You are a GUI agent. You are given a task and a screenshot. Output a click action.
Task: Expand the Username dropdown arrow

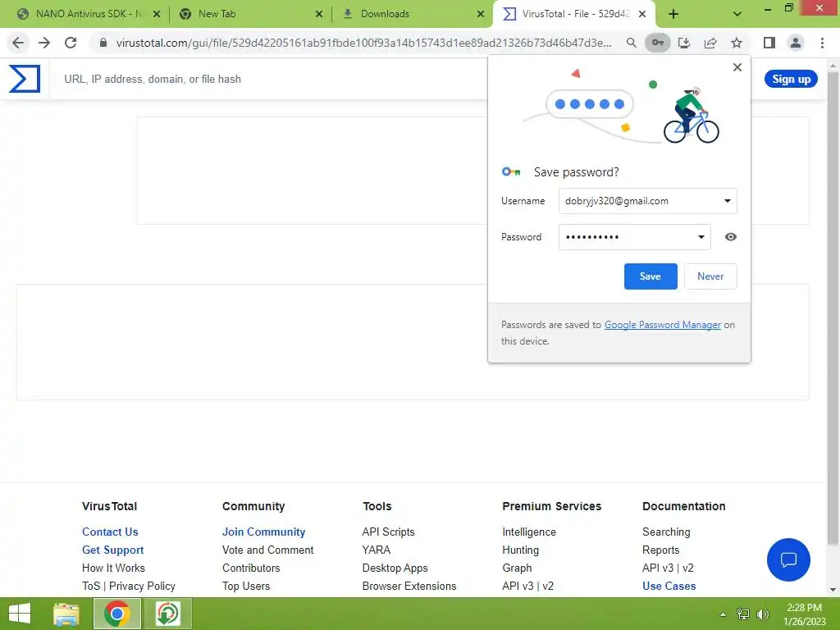coord(727,201)
